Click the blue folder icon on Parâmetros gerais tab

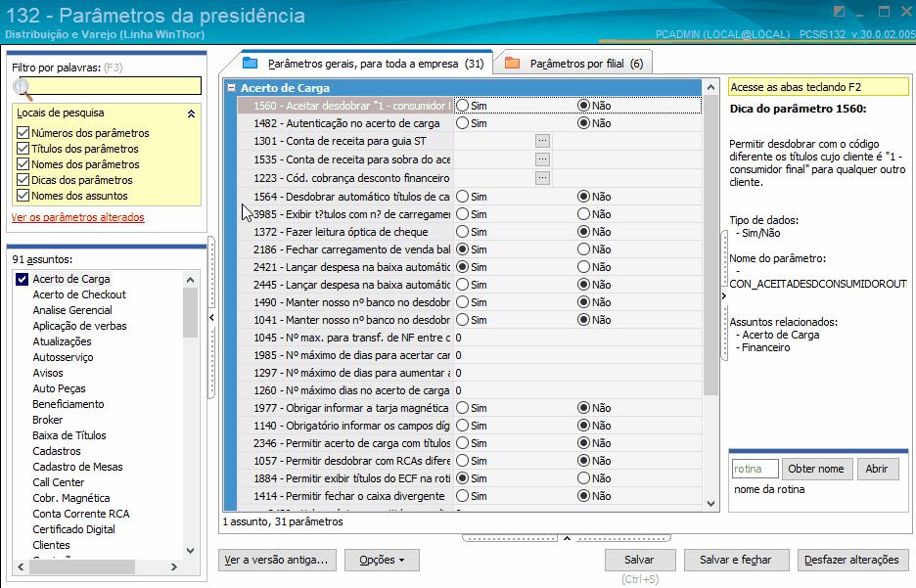(250, 63)
